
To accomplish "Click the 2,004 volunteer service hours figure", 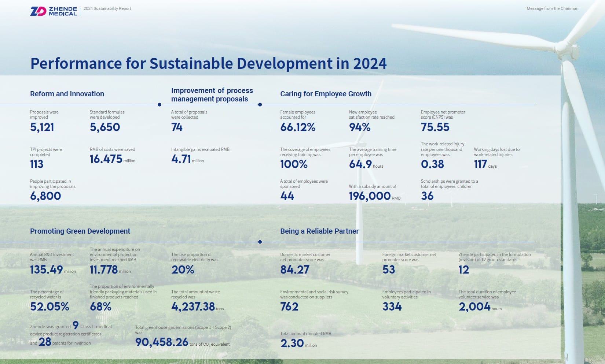I will pyautogui.click(x=474, y=306).
